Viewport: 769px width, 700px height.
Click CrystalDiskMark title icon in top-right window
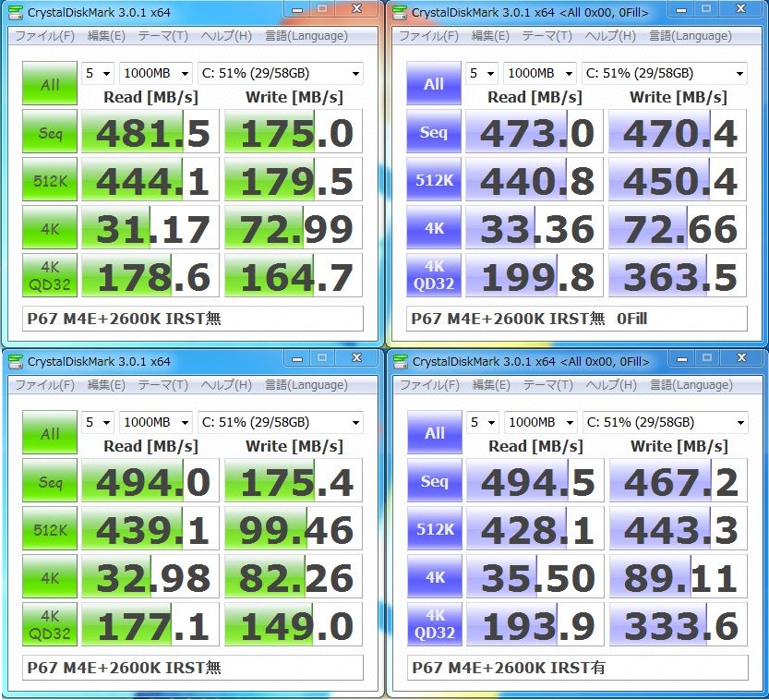coord(400,12)
